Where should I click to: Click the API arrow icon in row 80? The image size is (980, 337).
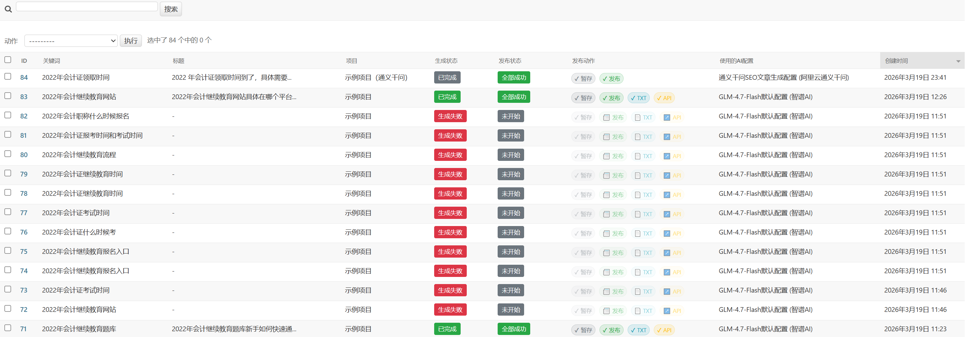[667, 156]
